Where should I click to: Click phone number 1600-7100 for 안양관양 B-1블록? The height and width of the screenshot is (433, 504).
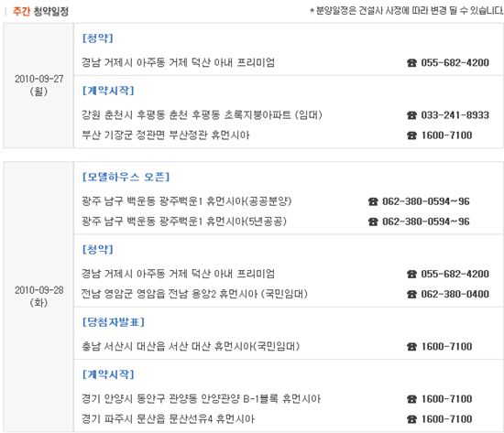click(x=447, y=399)
